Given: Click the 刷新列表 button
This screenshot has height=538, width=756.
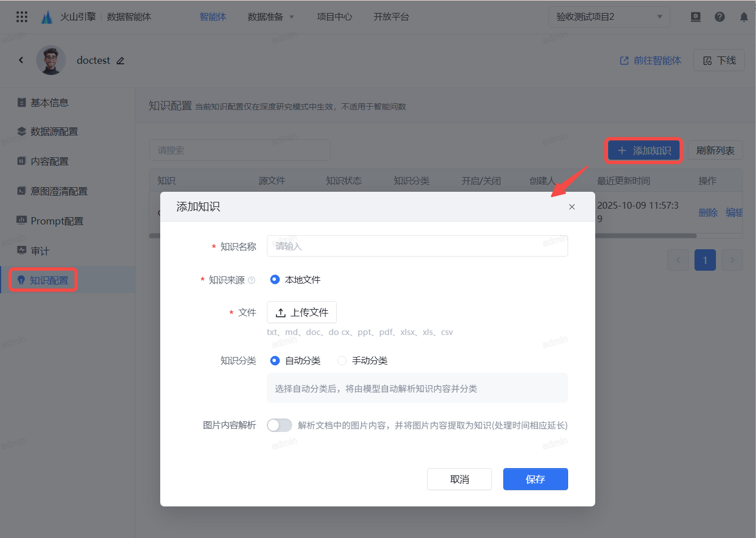Looking at the screenshot, I should tap(715, 151).
